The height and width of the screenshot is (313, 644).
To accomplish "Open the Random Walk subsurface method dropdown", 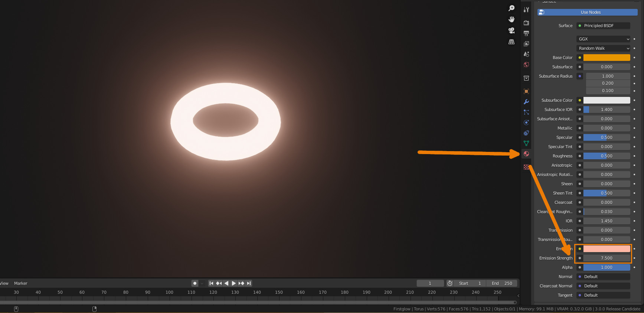I will click(604, 48).
